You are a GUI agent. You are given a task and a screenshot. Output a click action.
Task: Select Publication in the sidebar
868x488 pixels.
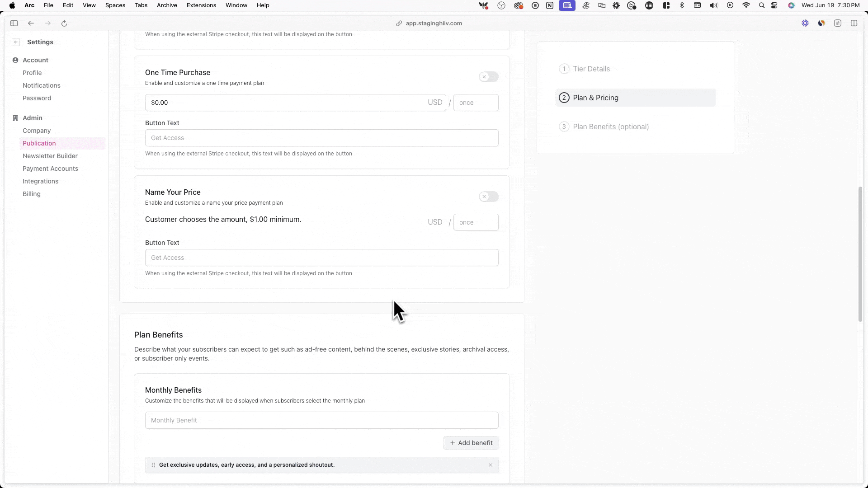tap(62, 143)
